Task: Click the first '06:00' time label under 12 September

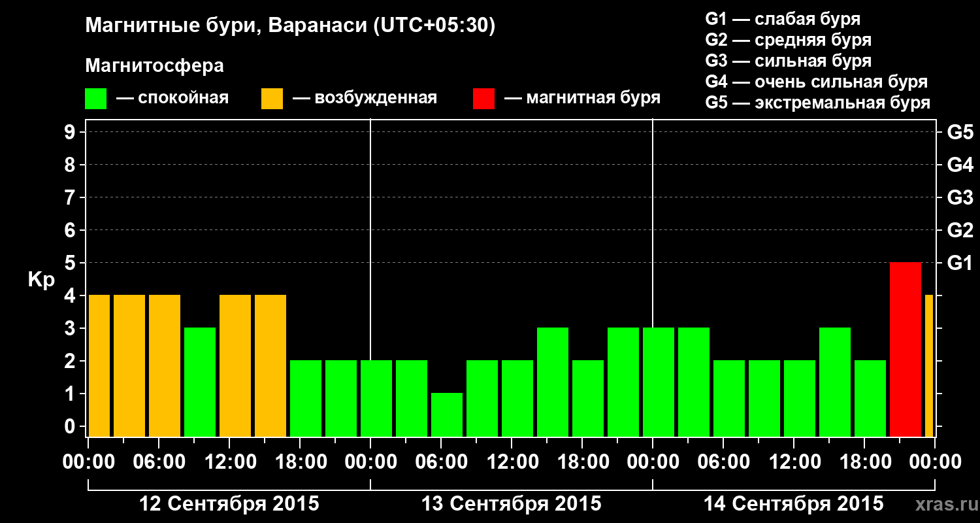Action: click(159, 462)
